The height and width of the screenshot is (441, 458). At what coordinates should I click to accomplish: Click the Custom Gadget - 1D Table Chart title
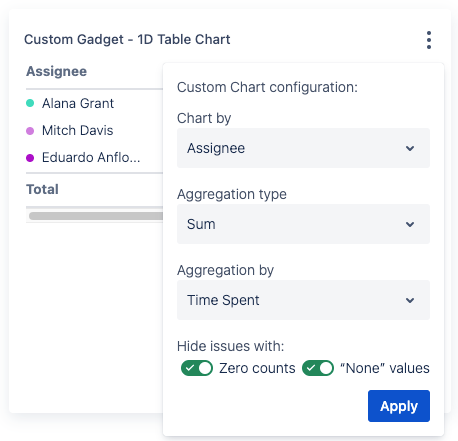[x=127, y=39]
